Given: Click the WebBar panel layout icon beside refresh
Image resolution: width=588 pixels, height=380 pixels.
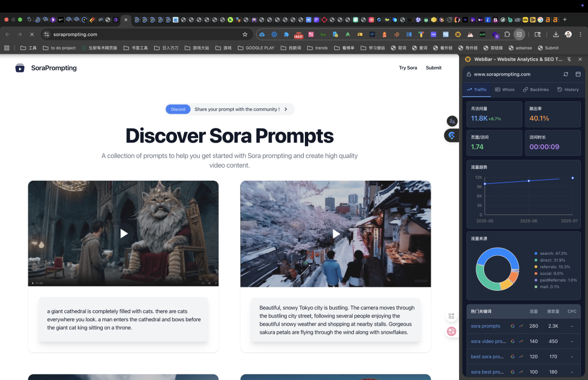Looking at the screenshot, I should click(578, 74).
